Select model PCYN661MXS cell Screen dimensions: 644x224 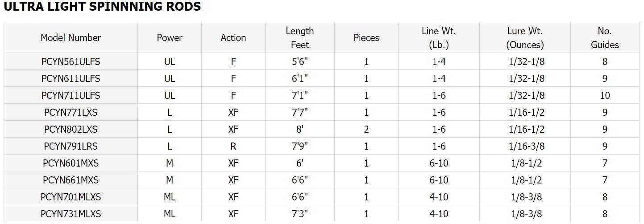[71, 180]
